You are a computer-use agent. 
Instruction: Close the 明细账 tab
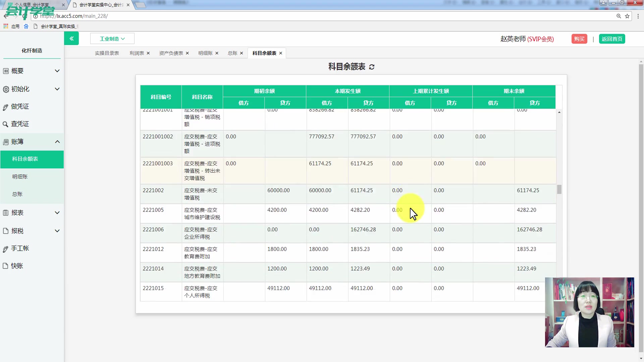click(217, 53)
